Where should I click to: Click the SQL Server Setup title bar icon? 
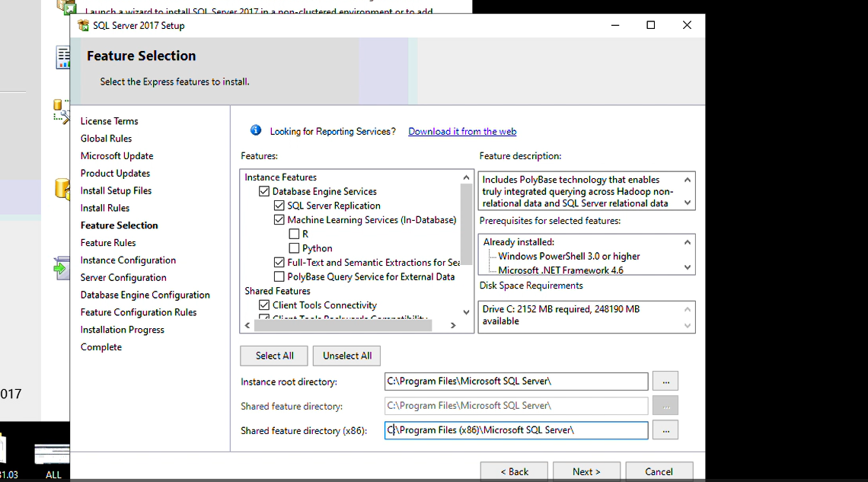83,25
